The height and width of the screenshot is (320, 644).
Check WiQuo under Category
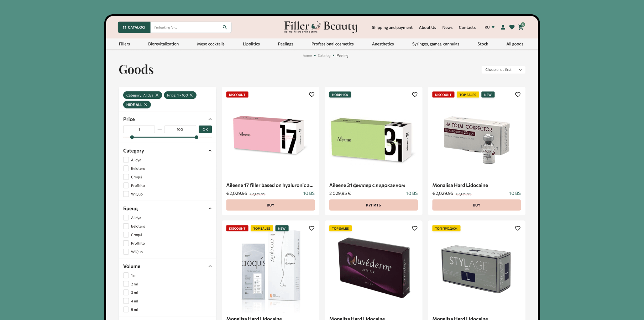pos(126,194)
